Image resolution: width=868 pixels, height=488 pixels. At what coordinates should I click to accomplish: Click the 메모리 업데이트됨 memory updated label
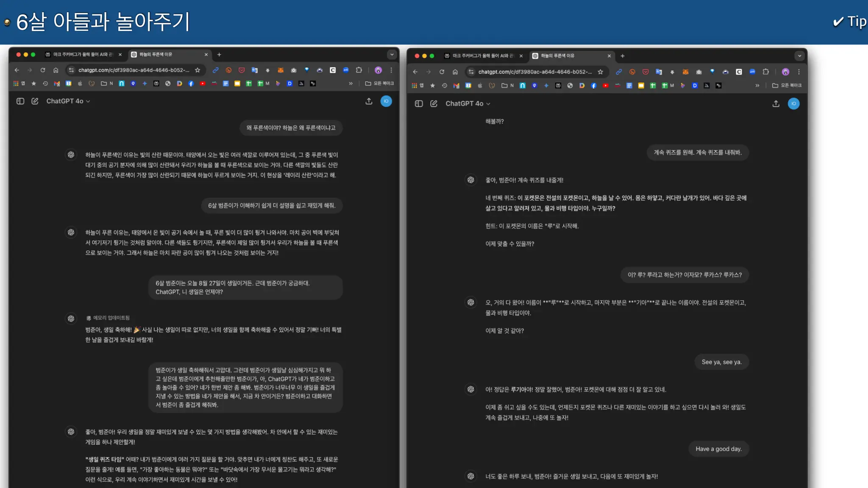coord(108,318)
